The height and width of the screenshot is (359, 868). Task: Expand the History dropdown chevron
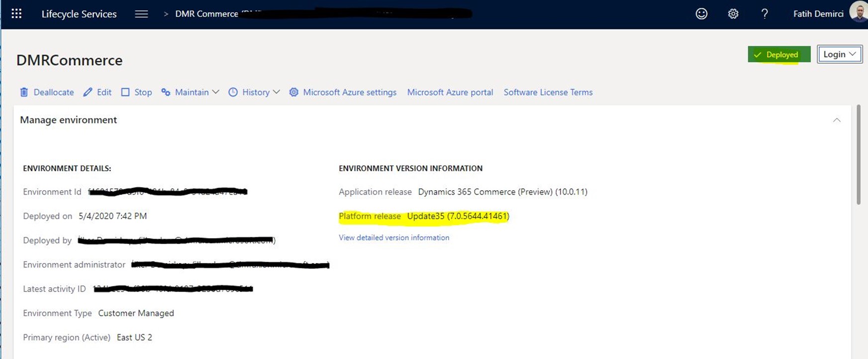276,92
